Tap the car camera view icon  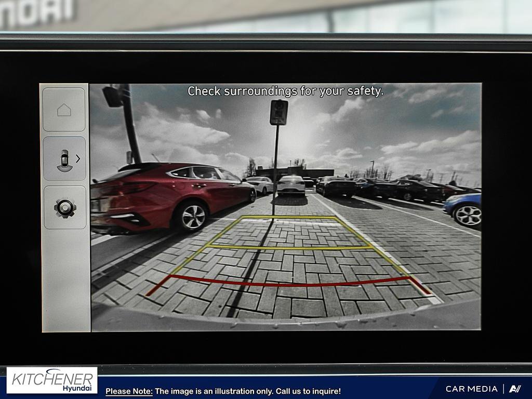click(x=63, y=159)
